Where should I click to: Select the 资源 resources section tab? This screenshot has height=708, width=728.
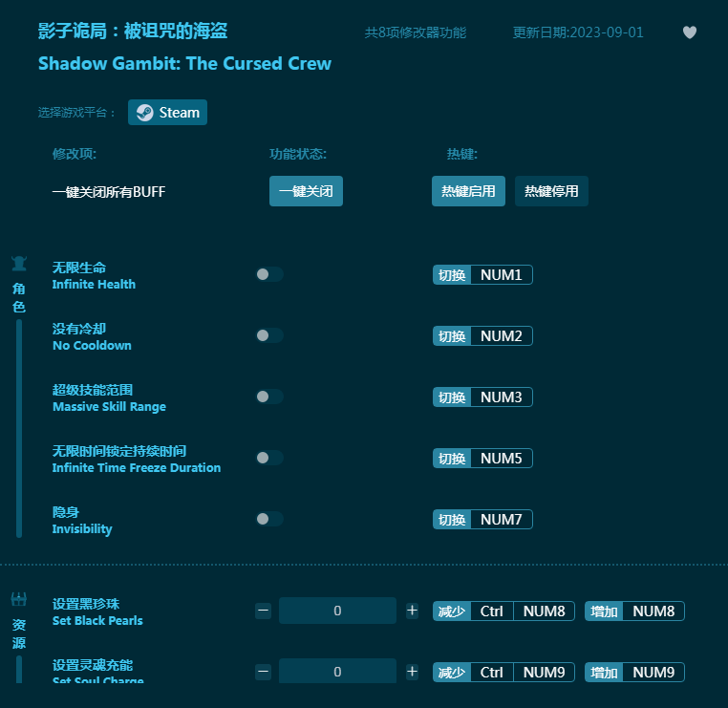point(19,633)
